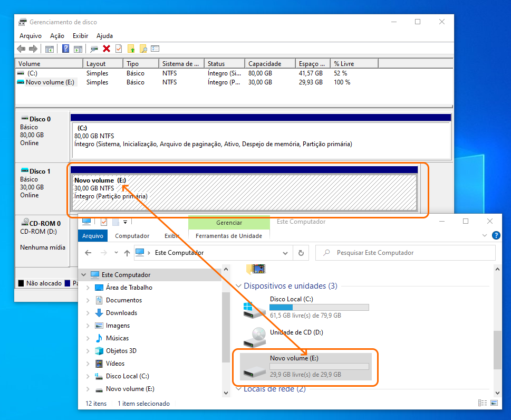Click the folder with magnifier icon
The image size is (511, 420).
click(143, 49)
